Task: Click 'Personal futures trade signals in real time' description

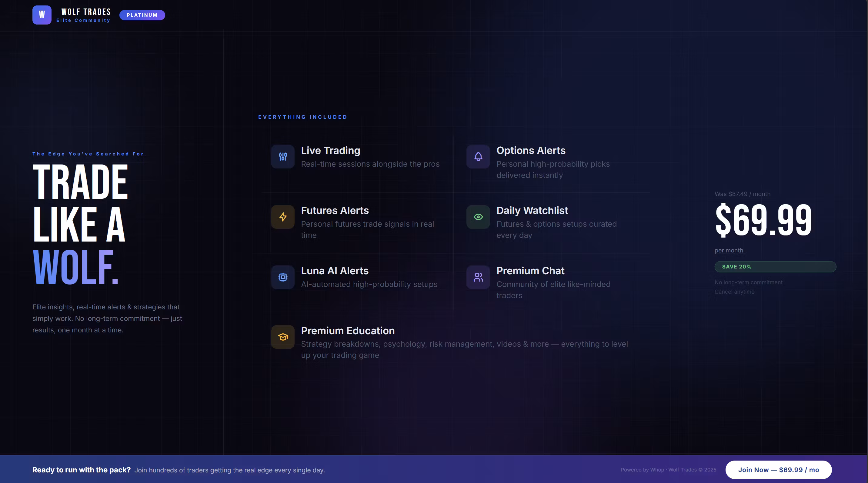Action: tap(368, 229)
